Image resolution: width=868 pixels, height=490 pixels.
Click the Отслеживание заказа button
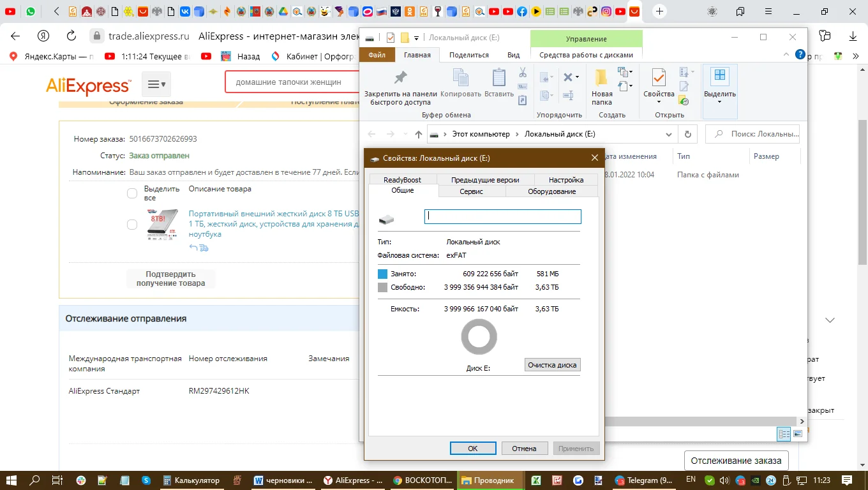coord(736,461)
